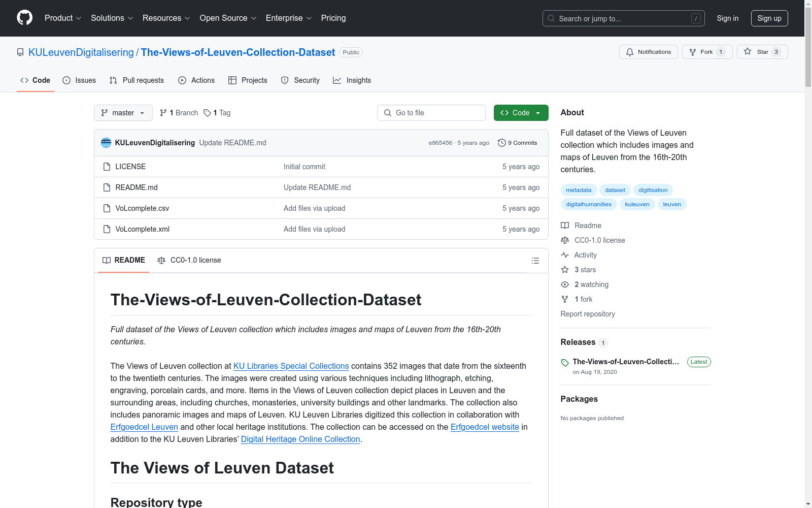Open the README outline list icon
The height and width of the screenshot is (508, 812).
[535, 261]
